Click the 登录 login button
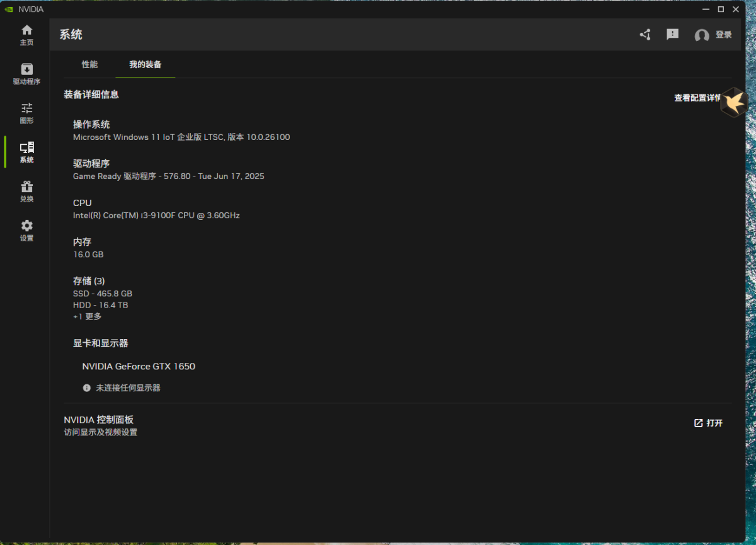This screenshot has width=756, height=545. point(724,35)
